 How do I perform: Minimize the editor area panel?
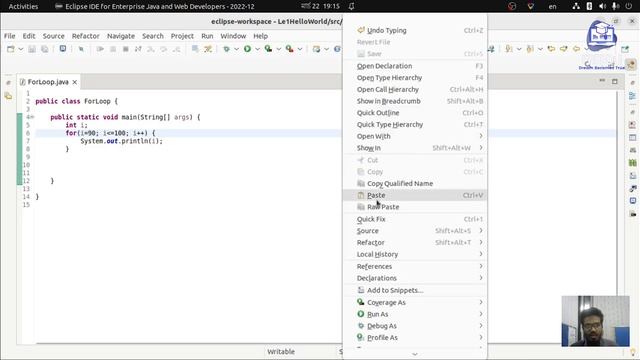pyautogui.click(x=602, y=81)
